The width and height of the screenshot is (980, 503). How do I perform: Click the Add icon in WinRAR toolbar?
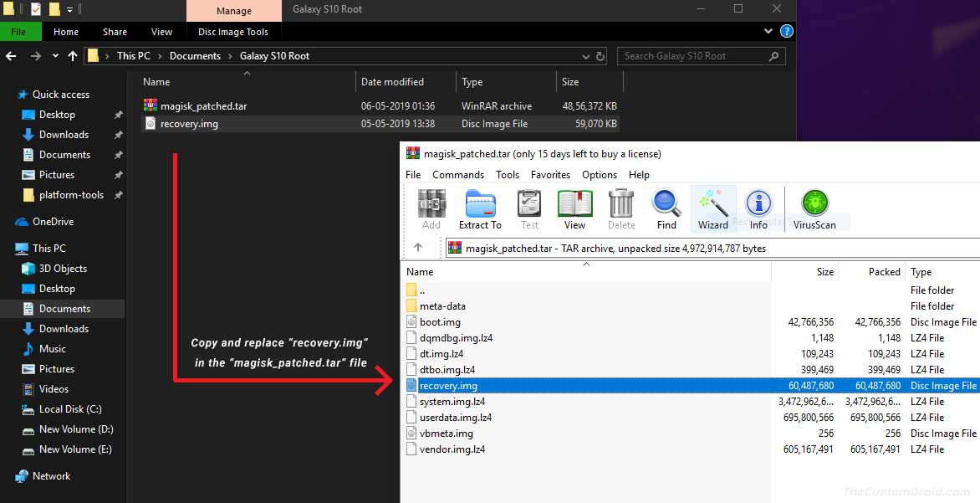[x=431, y=209]
